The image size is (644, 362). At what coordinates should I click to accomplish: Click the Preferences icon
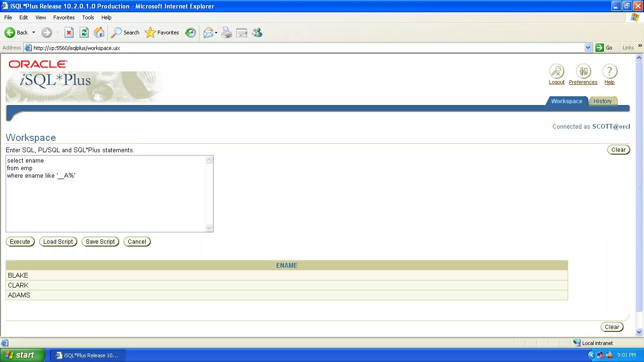click(x=583, y=71)
